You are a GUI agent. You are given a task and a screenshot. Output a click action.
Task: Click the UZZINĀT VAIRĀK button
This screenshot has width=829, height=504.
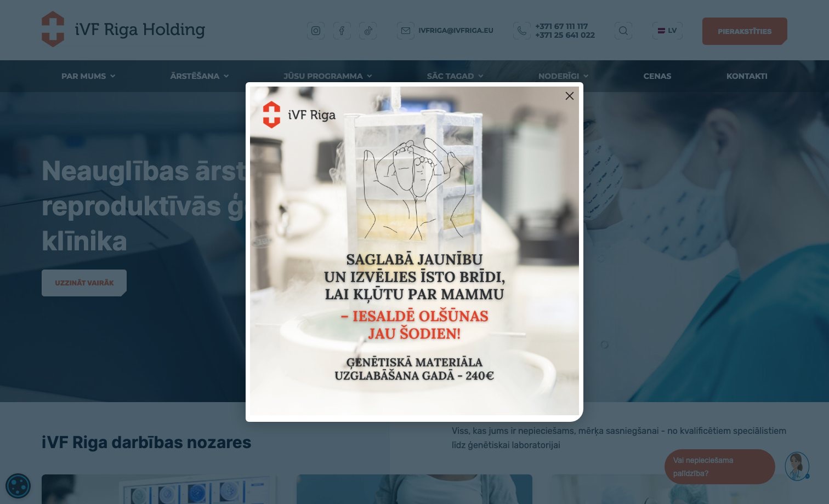84,283
